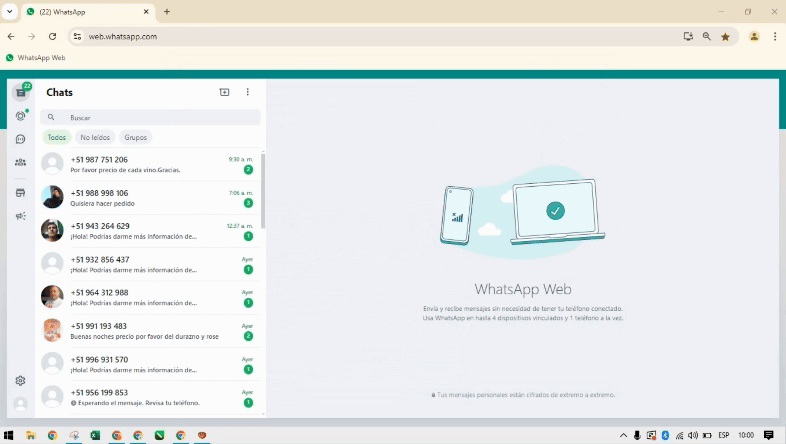Image resolution: width=786 pixels, height=444 pixels.
Task: Click the new chat icon
Action: (x=224, y=92)
